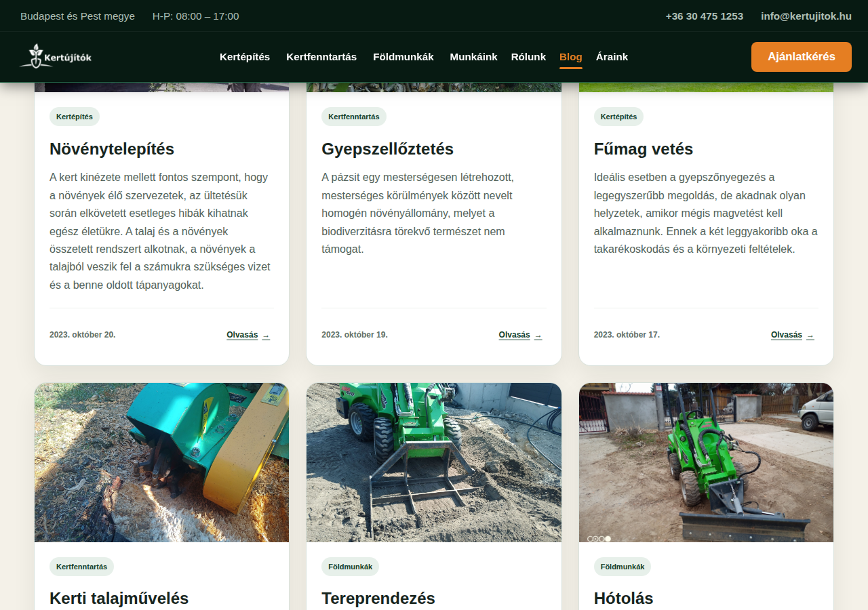Select Kertépítés tag on Növénytelepítés card
868x610 pixels.
pyautogui.click(x=75, y=117)
